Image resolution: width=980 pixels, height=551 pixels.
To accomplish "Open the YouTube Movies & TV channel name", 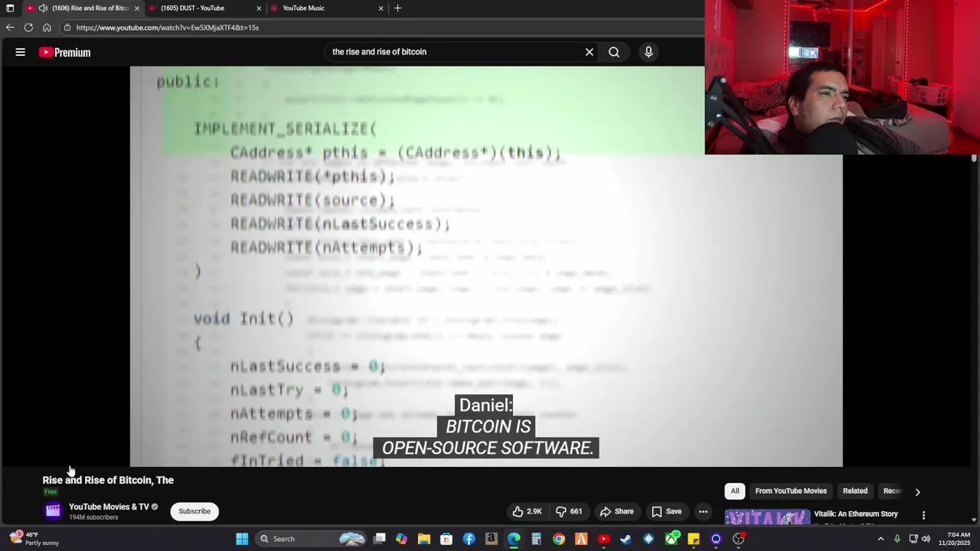I will 109,507.
